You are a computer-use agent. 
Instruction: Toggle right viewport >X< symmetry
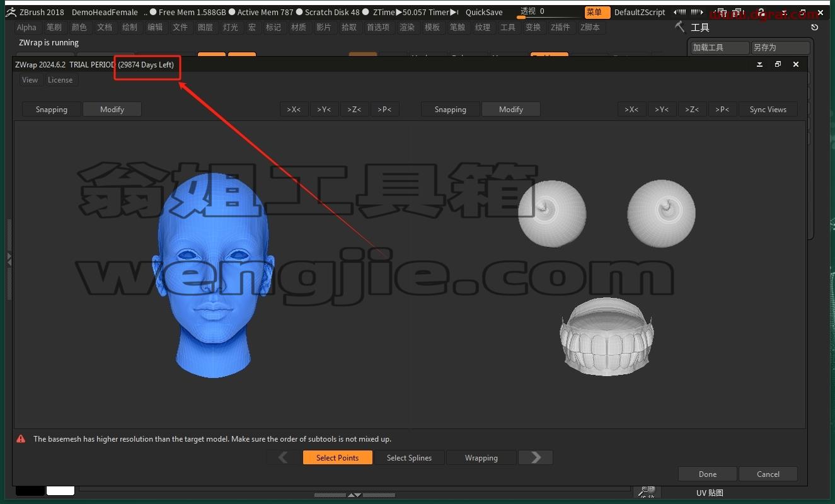[x=631, y=109]
